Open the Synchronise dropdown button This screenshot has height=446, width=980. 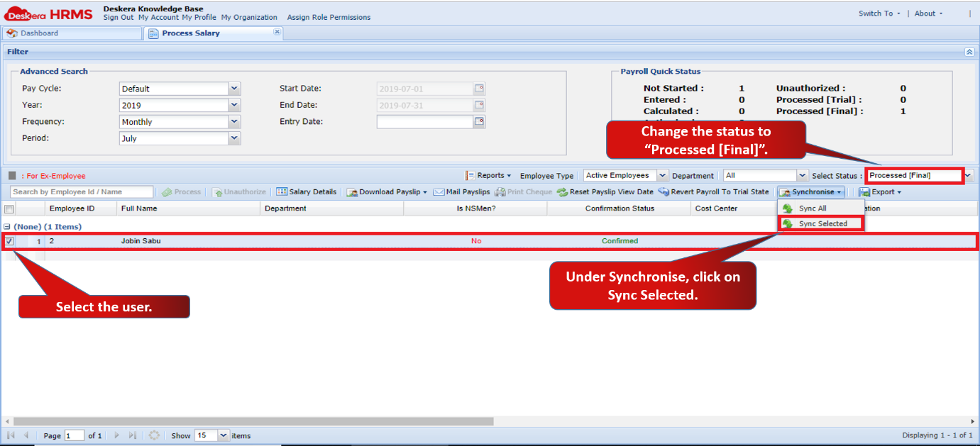point(811,192)
